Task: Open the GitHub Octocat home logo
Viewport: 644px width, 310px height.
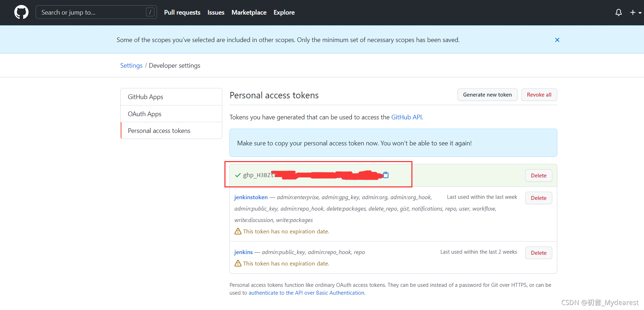Action: [x=21, y=12]
